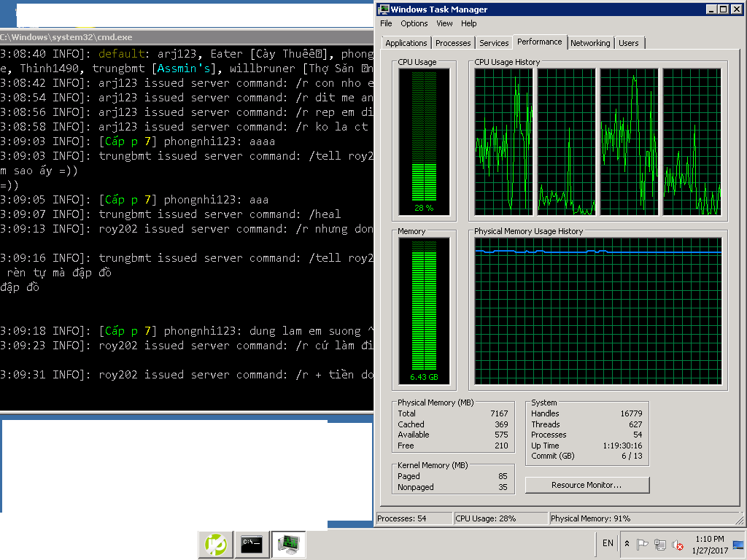Switch to the Networking tab
This screenshot has width=747, height=560.
click(x=589, y=43)
